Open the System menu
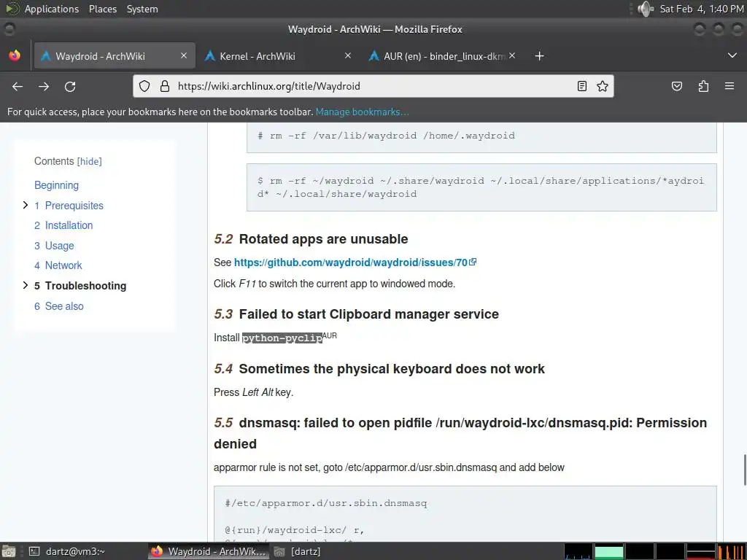Viewport: 747px width, 560px height. 142,9
